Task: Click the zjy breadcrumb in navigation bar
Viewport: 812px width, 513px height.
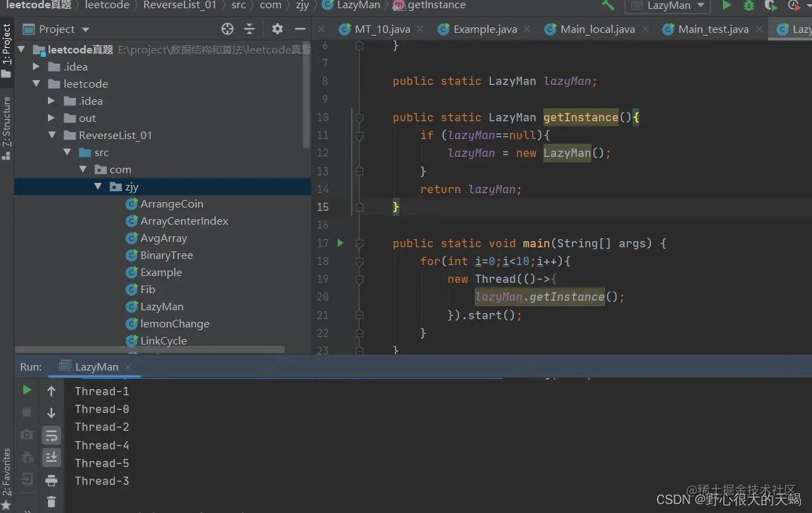Action: click(302, 5)
